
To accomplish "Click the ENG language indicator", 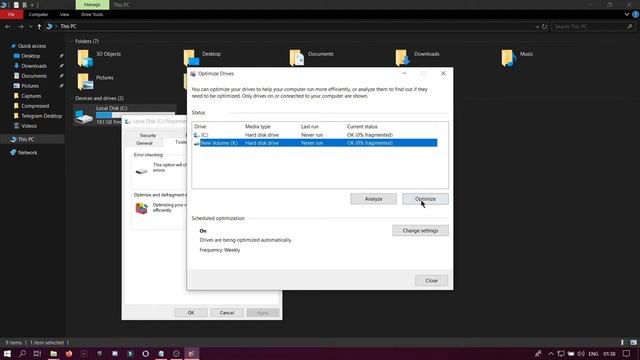I will pyautogui.click(x=594, y=353).
